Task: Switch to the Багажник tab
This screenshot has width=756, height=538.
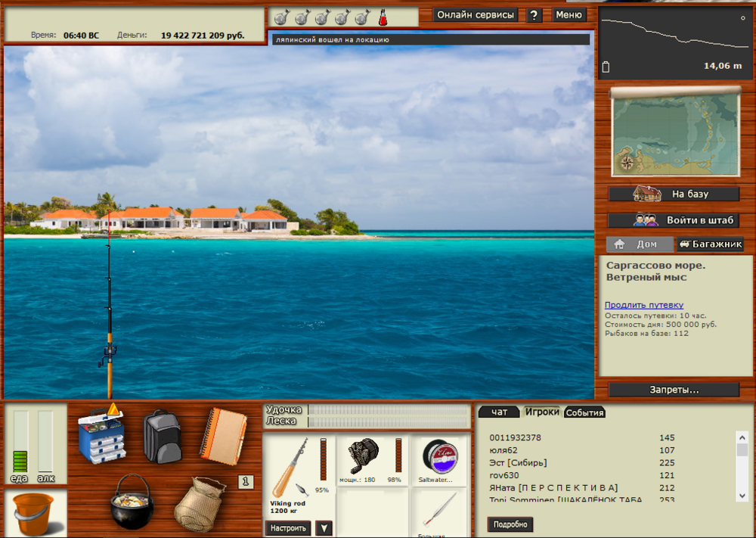Action: pos(711,244)
